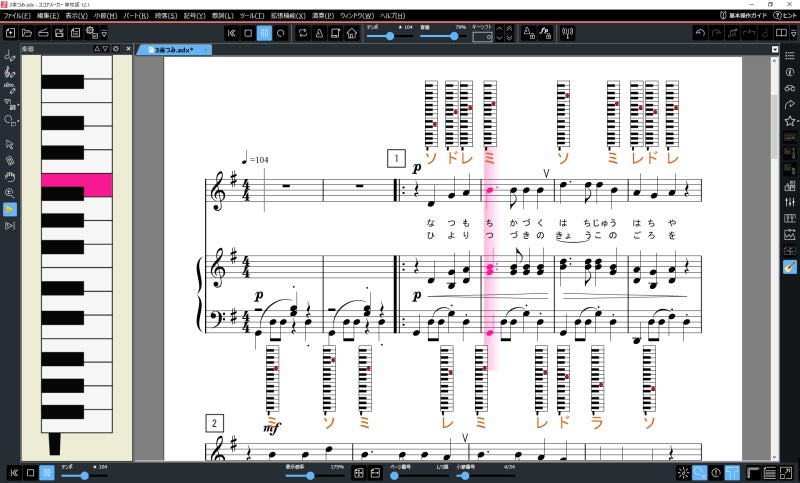The width and height of the screenshot is (800, 483).
Task: Click the 音量 volume slider handle
Action: 454,36
